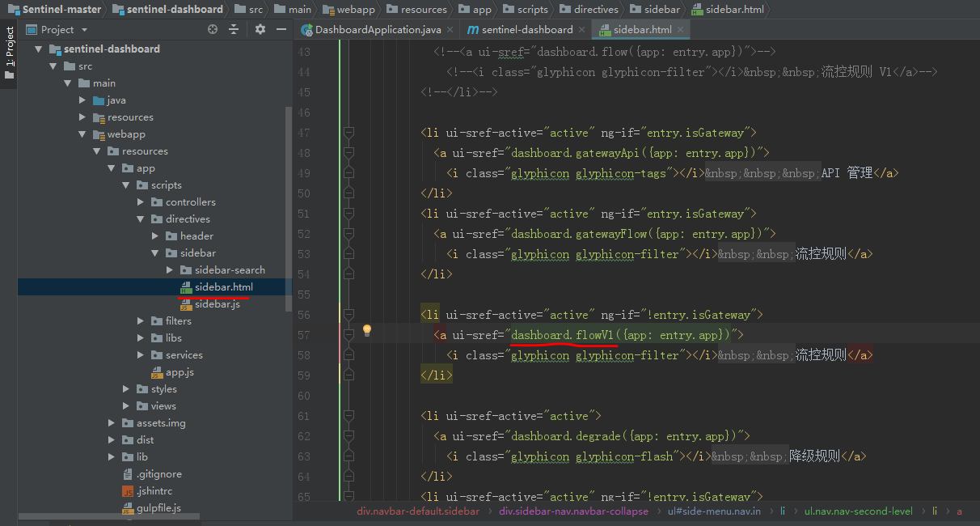Click div.navbar-default.sidebar in bottom breadcrumb
Screen dimensions: 980x526
pyautogui.click(x=418, y=511)
